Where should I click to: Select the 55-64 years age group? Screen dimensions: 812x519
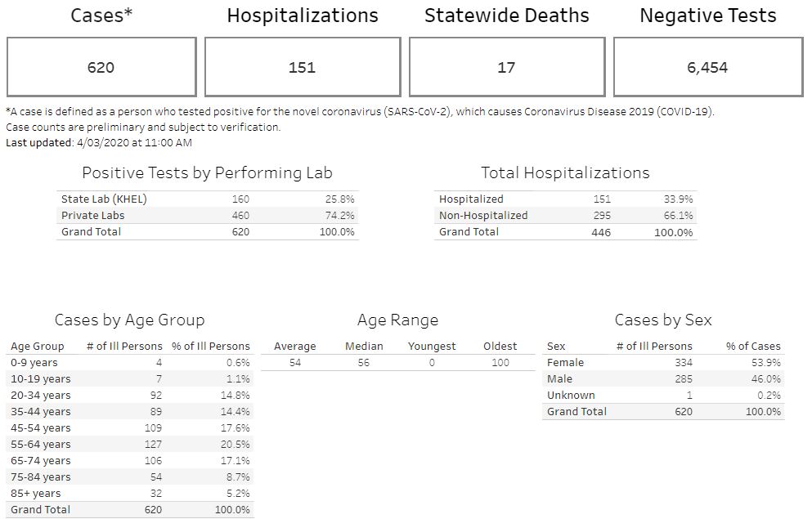(x=40, y=444)
